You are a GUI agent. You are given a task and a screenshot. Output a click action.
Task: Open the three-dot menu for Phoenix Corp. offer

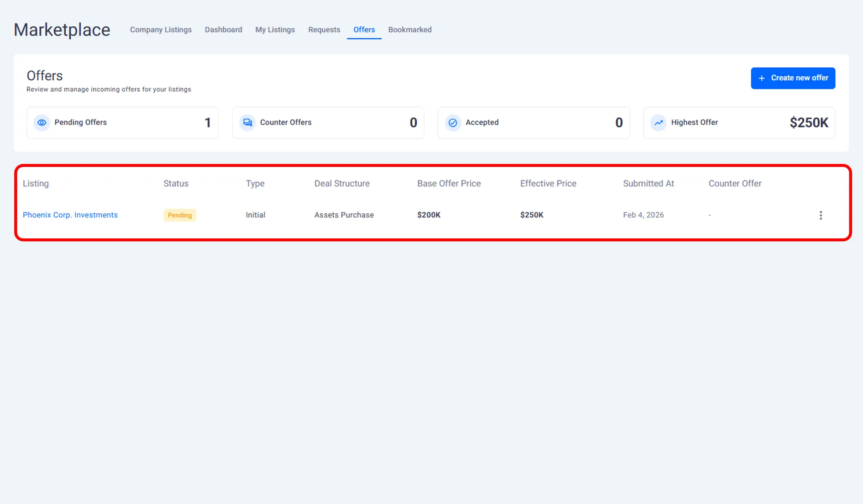point(820,215)
